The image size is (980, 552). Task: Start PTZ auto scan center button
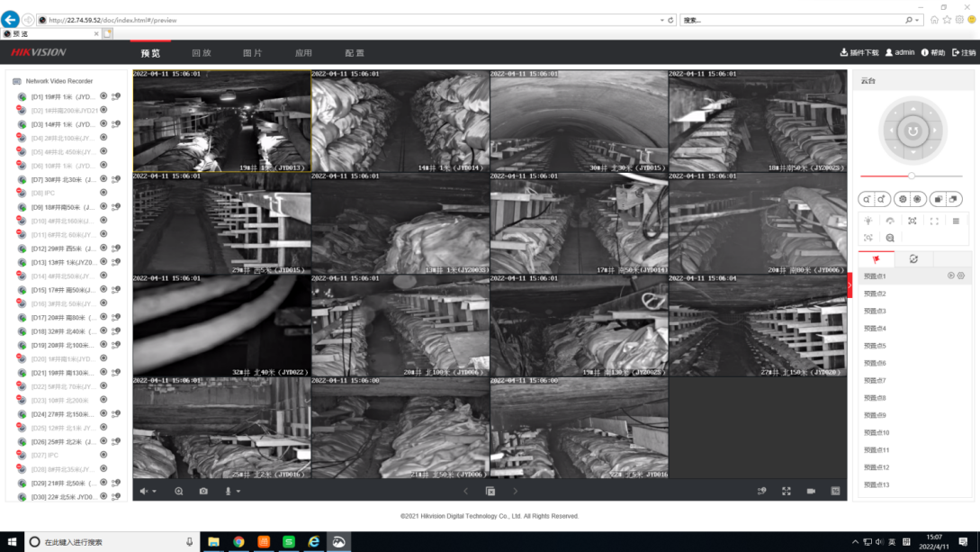click(x=913, y=131)
